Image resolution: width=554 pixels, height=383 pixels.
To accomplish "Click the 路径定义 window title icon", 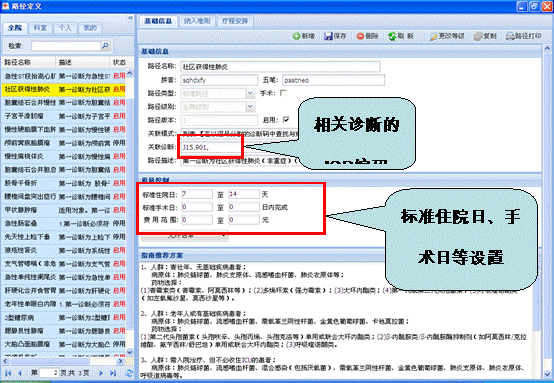I will [5, 5].
